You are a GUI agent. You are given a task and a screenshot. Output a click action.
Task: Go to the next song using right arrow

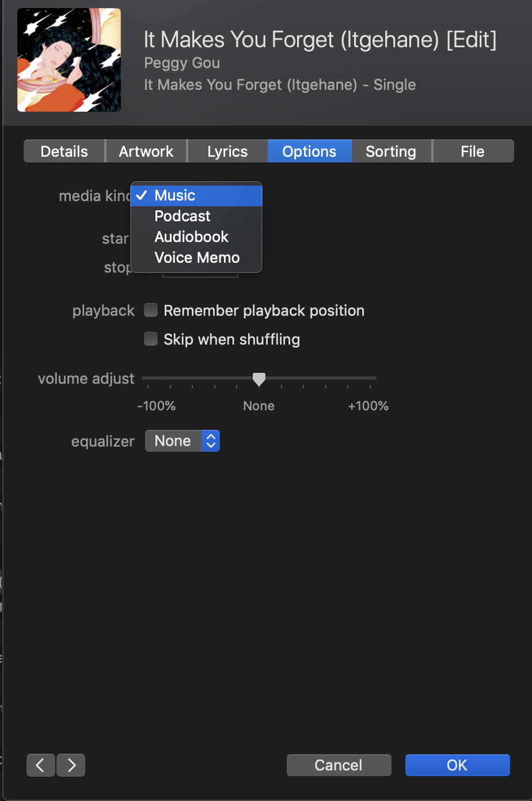pos(71,765)
